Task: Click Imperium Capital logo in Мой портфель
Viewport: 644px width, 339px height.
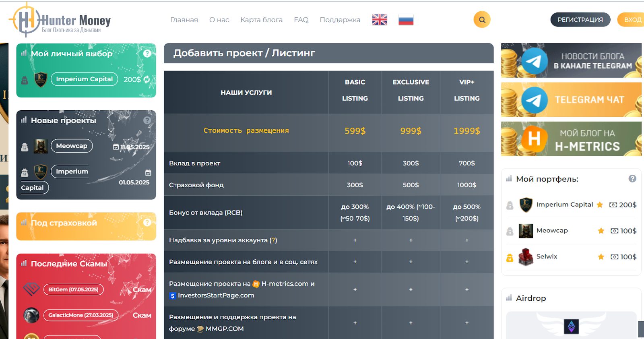Action: point(526,205)
